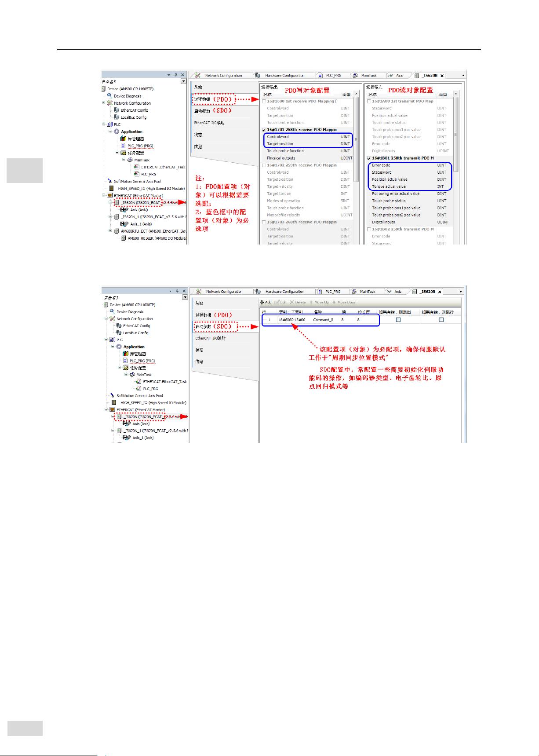Click the Move Up arrow icon
This screenshot has width=539, height=756.
311,303
